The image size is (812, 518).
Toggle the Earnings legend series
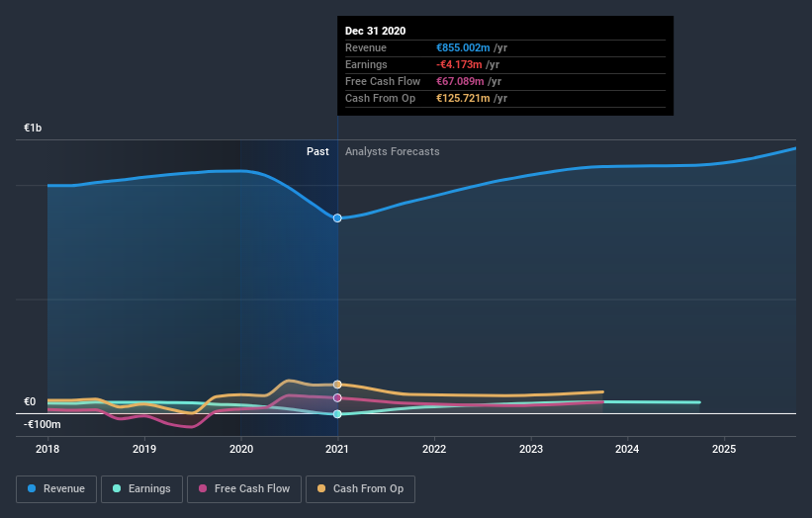point(141,489)
